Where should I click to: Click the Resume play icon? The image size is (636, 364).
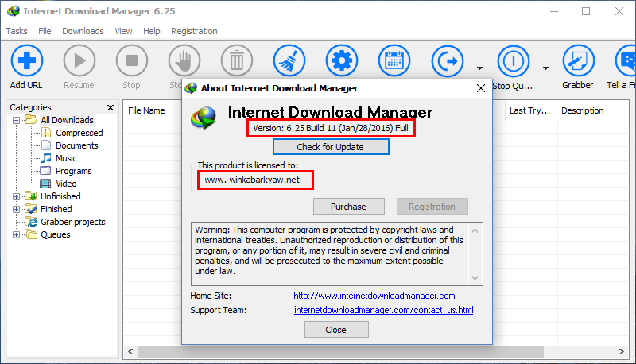[x=79, y=61]
